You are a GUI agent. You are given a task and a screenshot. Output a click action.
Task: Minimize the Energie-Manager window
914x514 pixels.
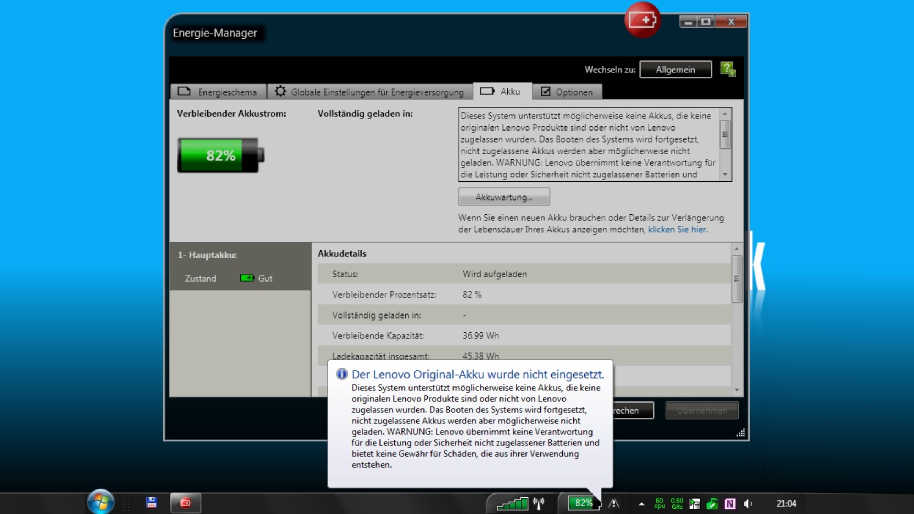688,22
